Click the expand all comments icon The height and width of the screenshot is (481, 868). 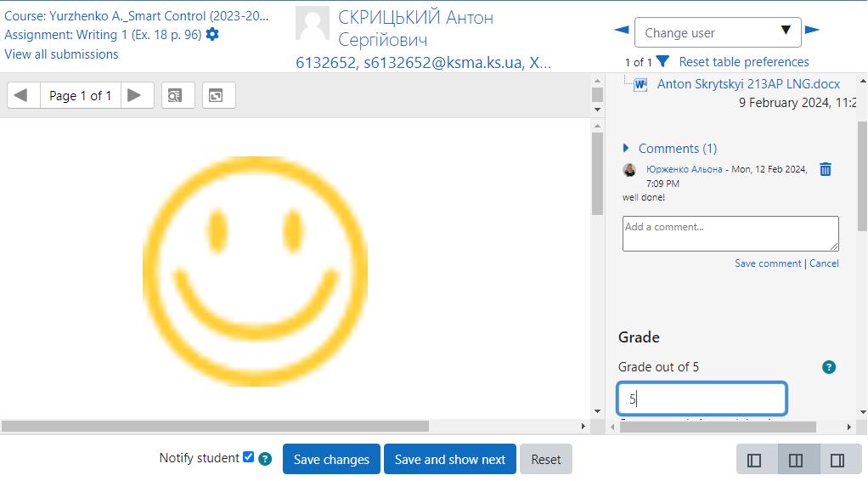point(217,95)
